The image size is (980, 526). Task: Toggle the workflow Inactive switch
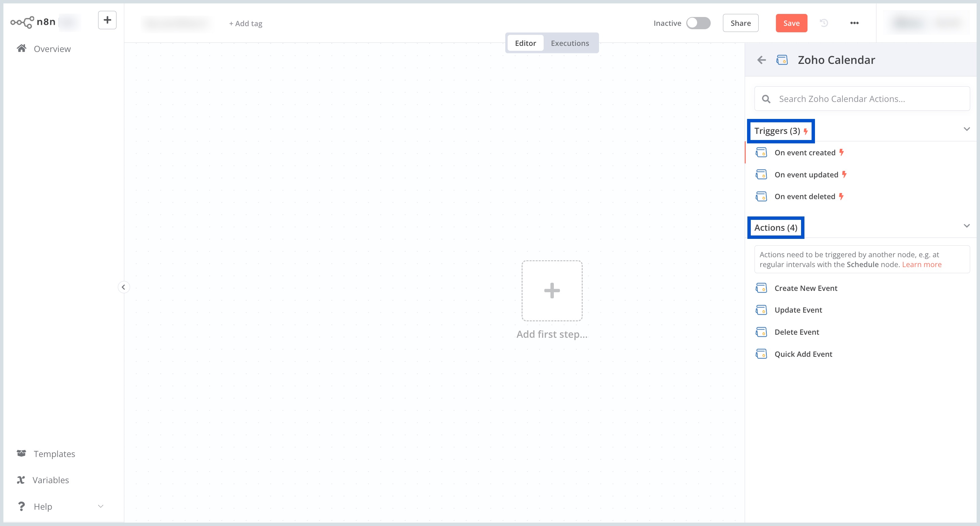click(x=698, y=23)
